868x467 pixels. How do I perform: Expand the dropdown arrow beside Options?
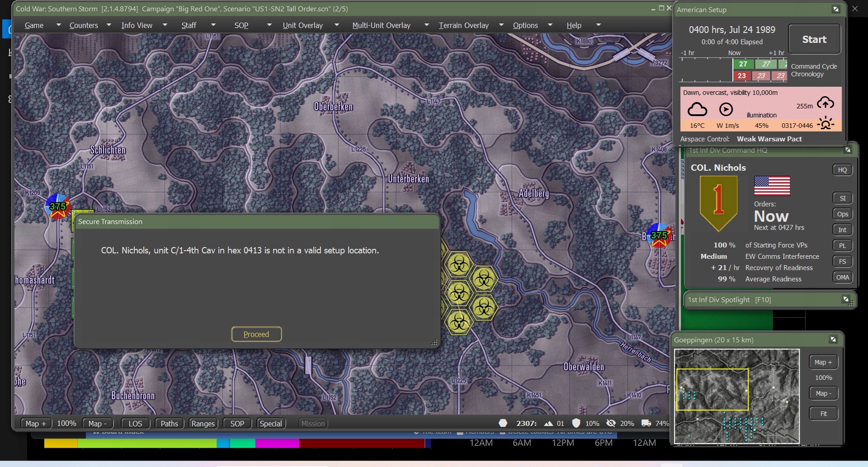(550, 25)
